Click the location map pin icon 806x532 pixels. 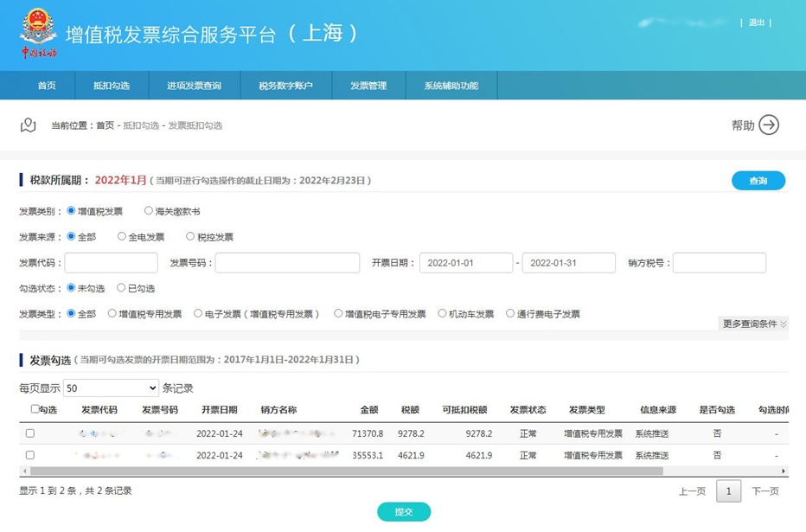pyautogui.click(x=29, y=125)
